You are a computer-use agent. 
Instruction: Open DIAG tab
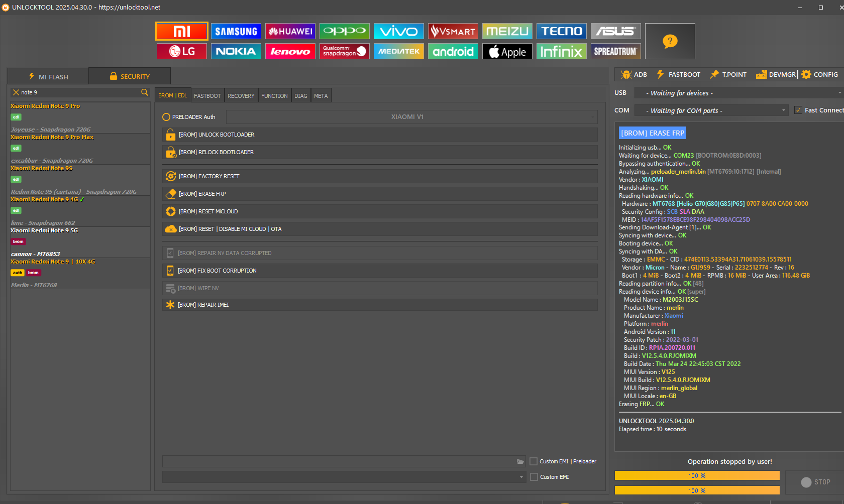pyautogui.click(x=301, y=95)
